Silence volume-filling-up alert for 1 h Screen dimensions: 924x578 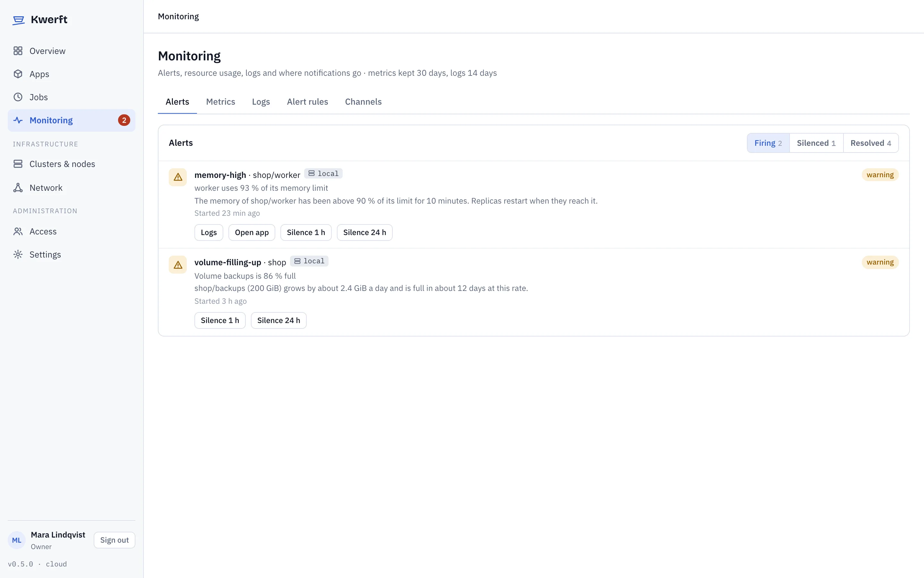click(x=220, y=320)
